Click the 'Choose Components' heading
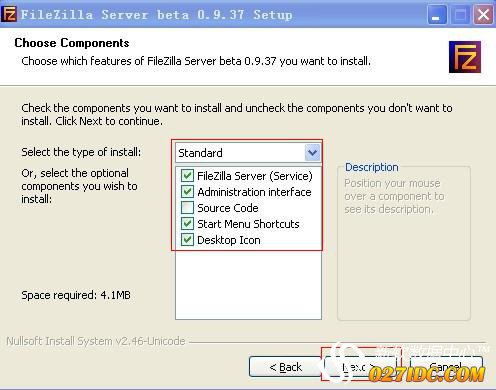Viewport: 496px width, 390px height. 72,43
